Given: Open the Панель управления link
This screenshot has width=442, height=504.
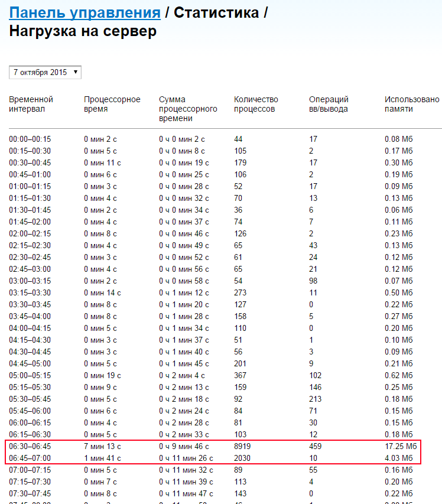Looking at the screenshot, I should click(x=85, y=13).
